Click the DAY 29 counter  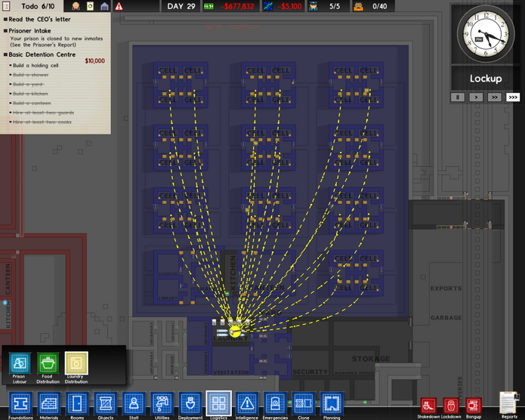181,6
